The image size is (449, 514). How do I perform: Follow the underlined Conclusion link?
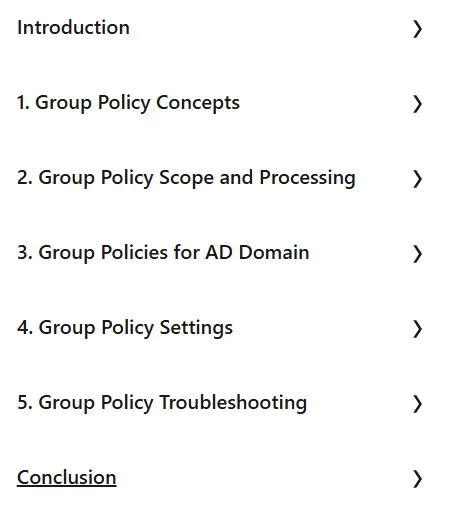[67, 478]
